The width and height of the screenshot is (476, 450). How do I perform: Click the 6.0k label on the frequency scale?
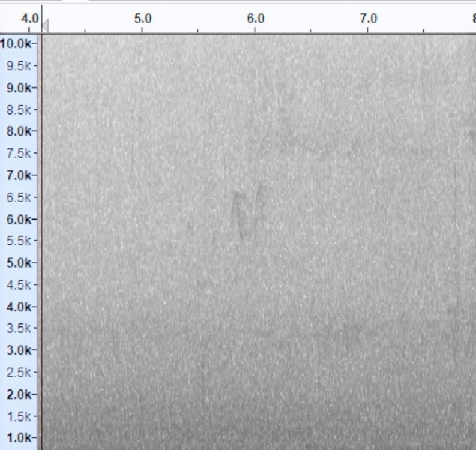click(x=18, y=219)
